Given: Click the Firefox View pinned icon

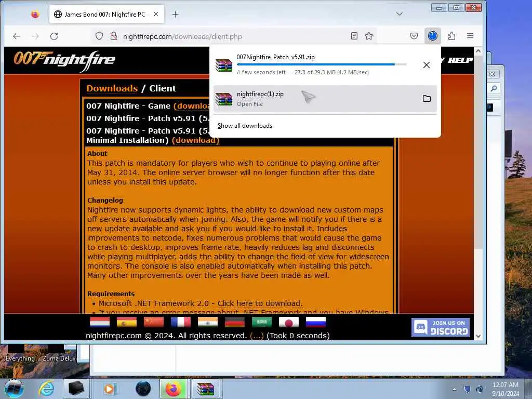Looking at the screenshot, I should [35, 14].
